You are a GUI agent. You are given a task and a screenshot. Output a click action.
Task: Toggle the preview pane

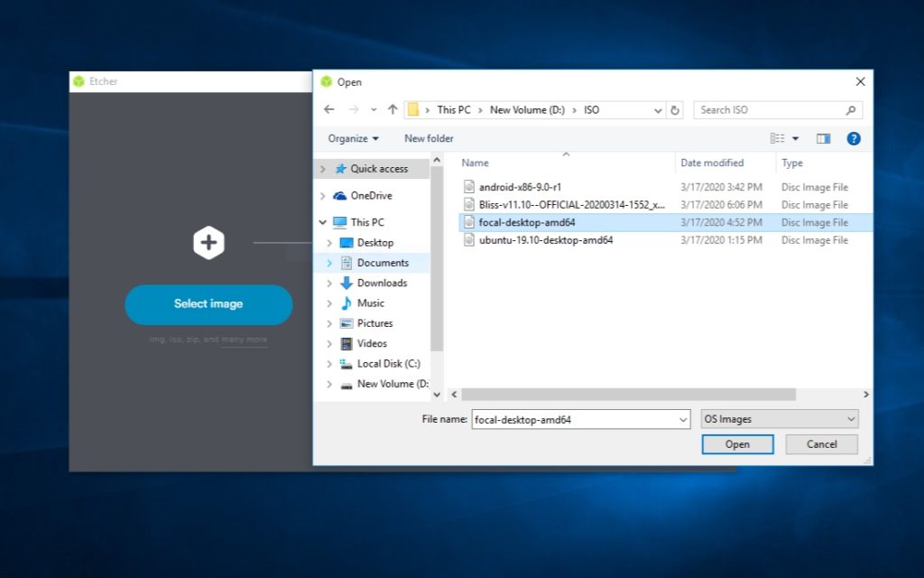823,138
